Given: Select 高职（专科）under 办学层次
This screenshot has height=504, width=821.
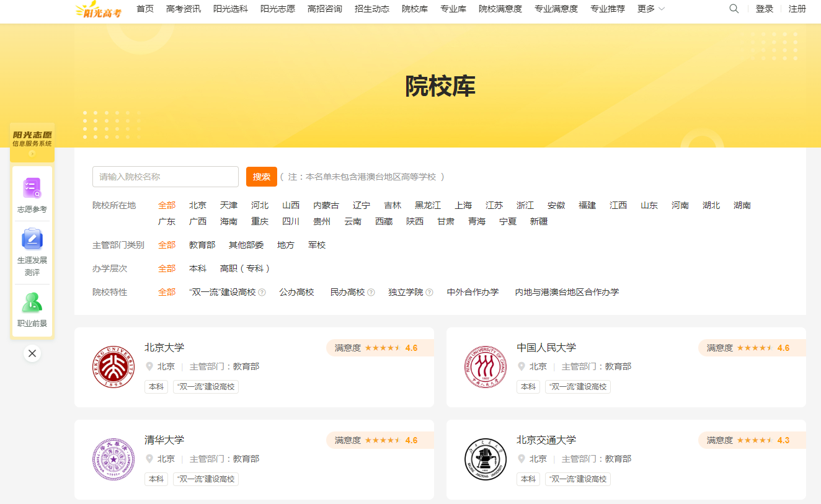Looking at the screenshot, I should pyautogui.click(x=246, y=268).
